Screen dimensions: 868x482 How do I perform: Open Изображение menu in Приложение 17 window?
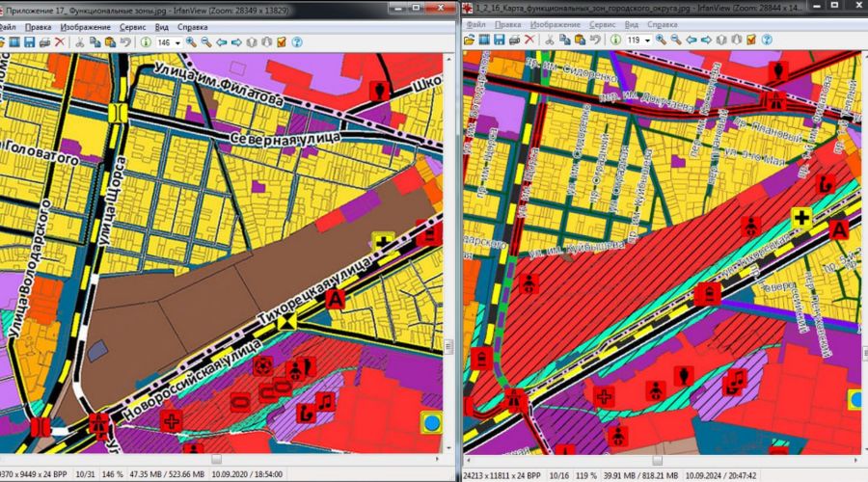85,27
